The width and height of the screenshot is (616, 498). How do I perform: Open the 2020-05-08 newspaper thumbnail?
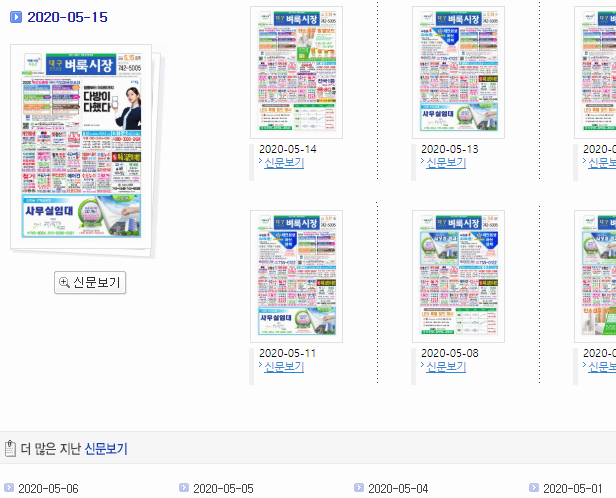coord(458,276)
